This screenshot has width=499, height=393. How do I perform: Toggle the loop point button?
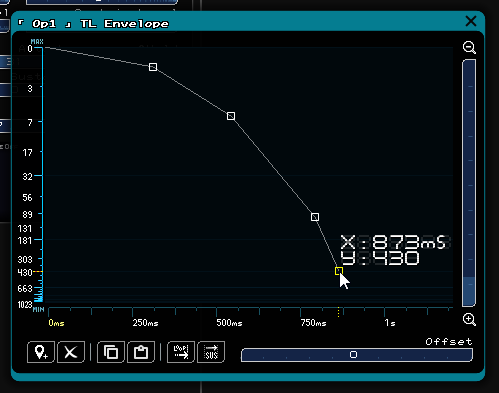click(x=181, y=352)
